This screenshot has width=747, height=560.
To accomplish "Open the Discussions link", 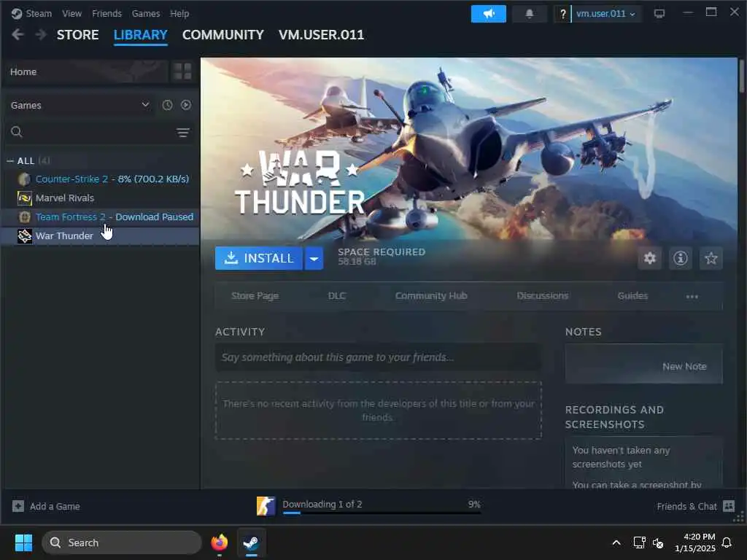I will click(543, 296).
